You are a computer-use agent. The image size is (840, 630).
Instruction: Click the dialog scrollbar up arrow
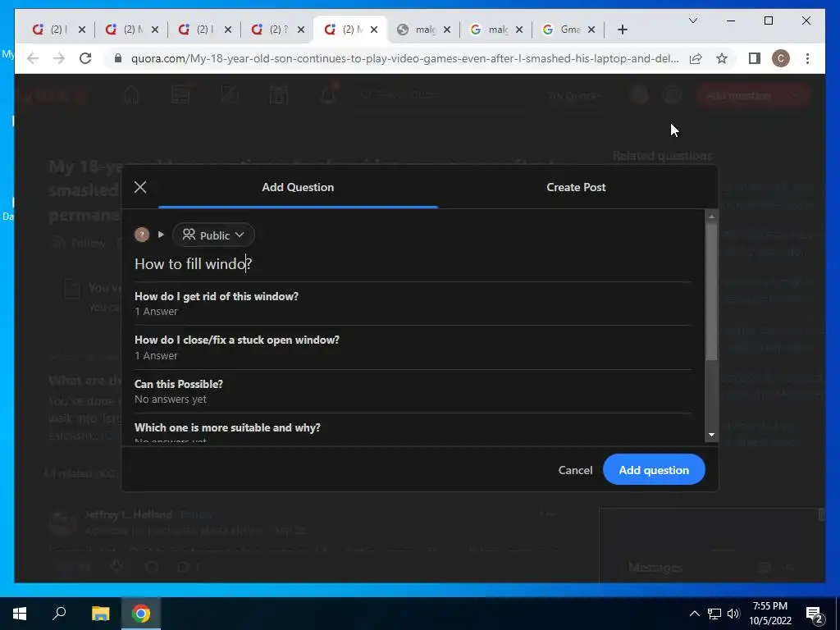click(x=711, y=217)
